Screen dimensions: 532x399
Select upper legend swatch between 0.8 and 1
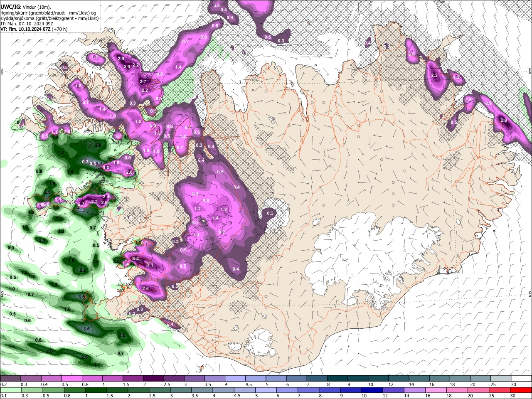pos(92,379)
